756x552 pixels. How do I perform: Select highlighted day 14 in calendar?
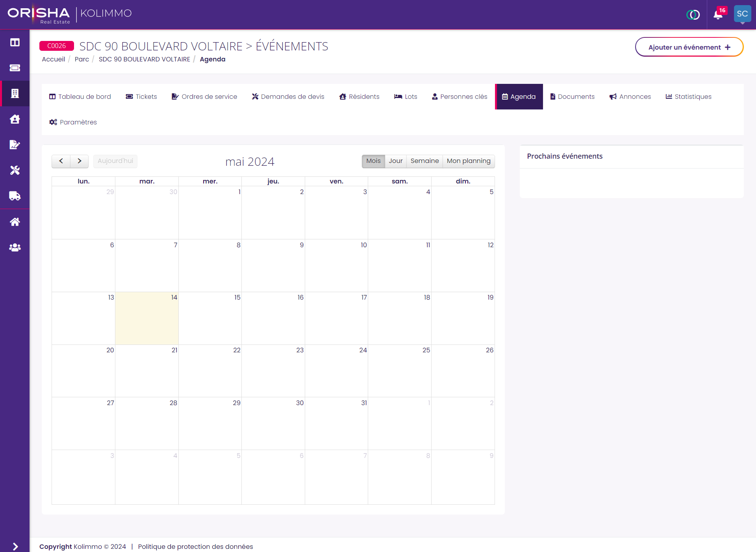click(x=147, y=318)
